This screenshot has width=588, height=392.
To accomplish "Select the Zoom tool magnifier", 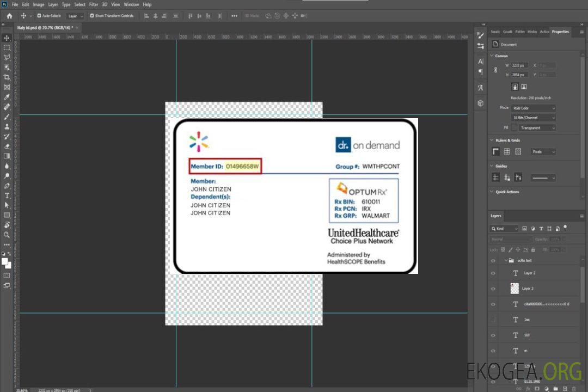I will (x=7, y=235).
